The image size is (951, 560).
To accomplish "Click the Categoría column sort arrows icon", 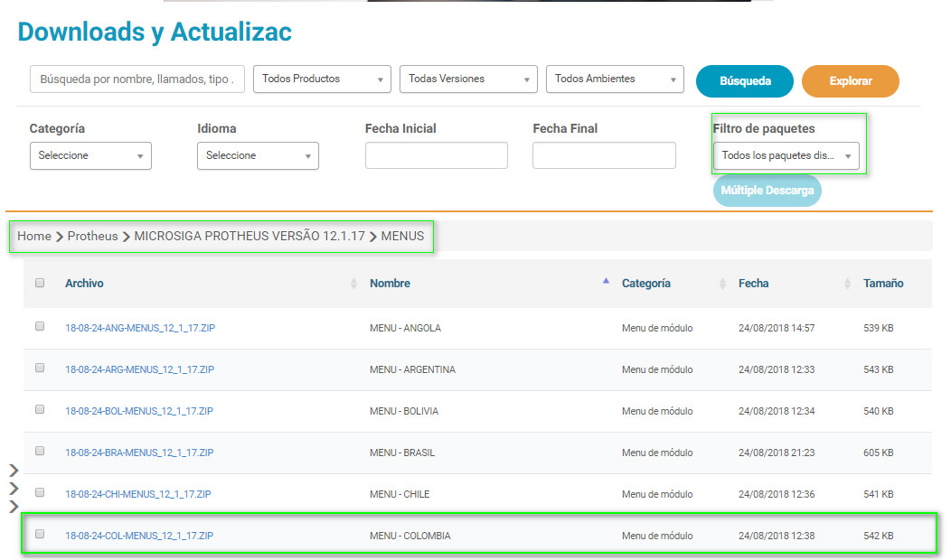I will tap(722, 283).
